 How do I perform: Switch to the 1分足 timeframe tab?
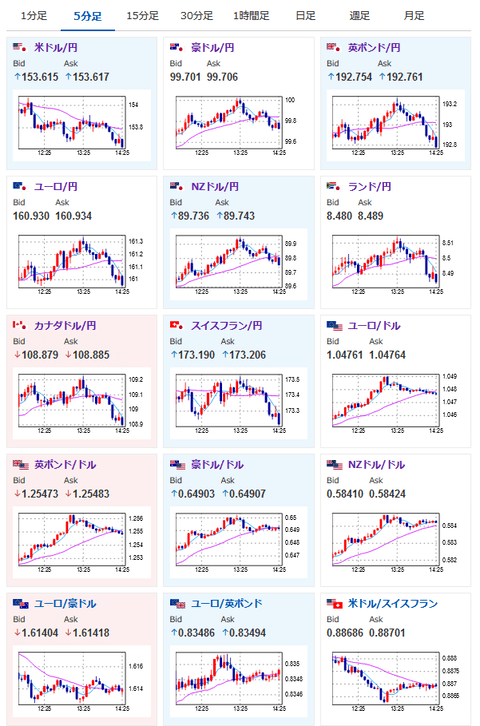[34, 16]
